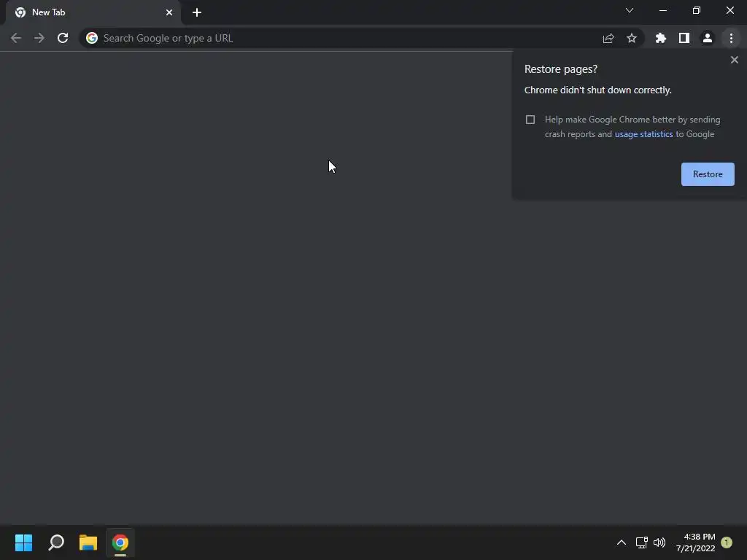Click the Google logo in the address bar

(x=92, y=38)
